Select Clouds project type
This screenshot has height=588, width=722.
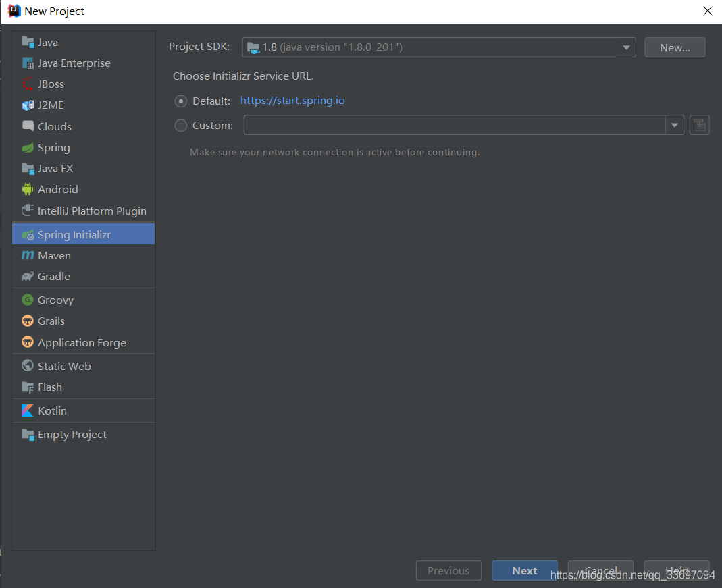pos(83,126)
